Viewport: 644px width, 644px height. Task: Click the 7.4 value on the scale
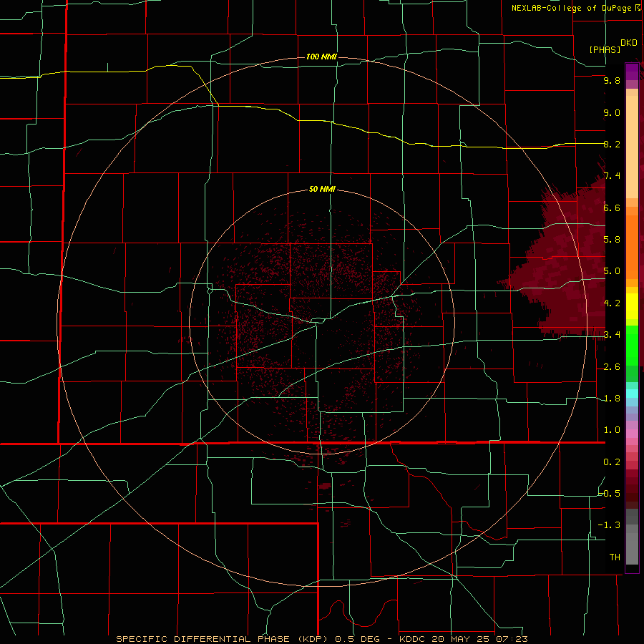click(612, 176)
